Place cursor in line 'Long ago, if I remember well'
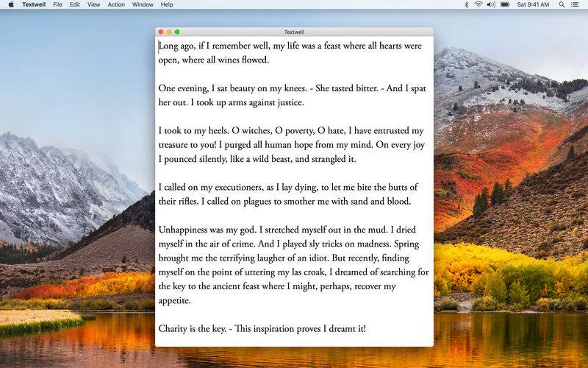 [x=290, y=46]
